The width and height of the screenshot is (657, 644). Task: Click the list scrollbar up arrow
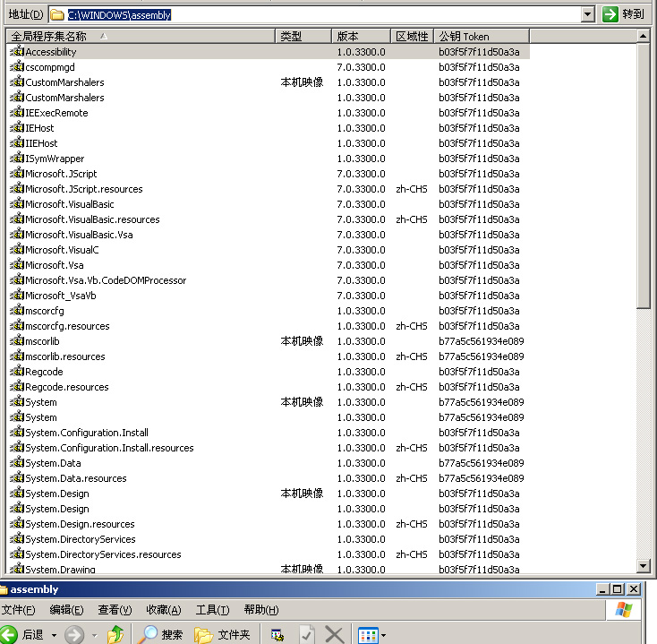click(x=644, y=37)
